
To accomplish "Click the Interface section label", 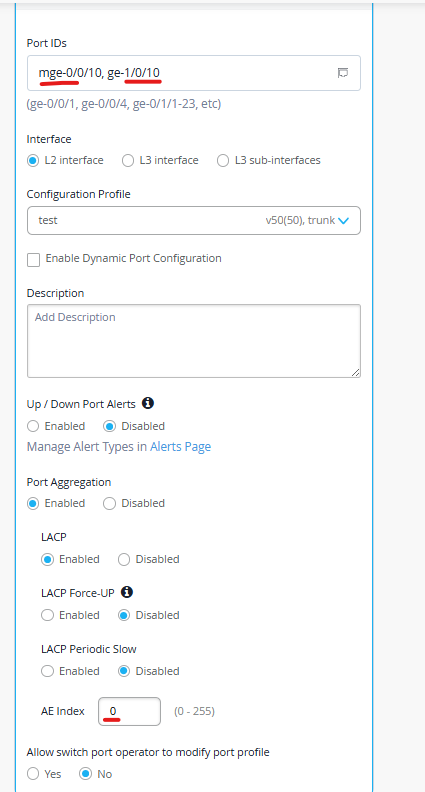I will pos(49,139).
